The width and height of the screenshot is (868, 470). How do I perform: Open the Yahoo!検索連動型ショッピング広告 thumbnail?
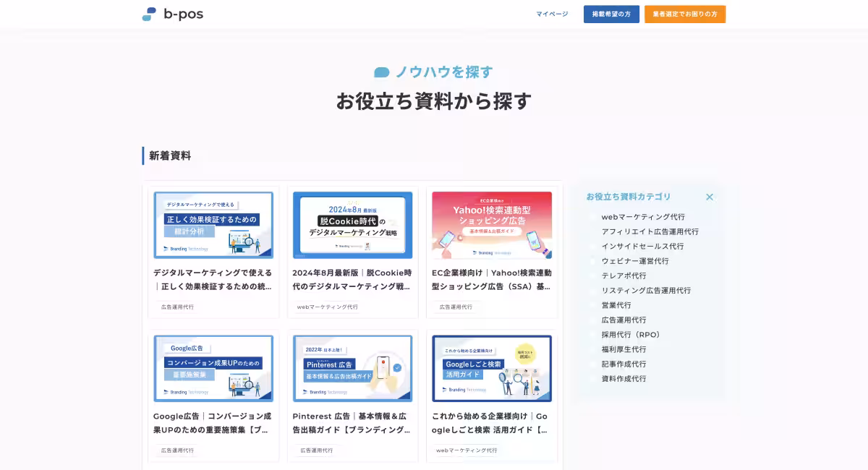click(492, 225)
